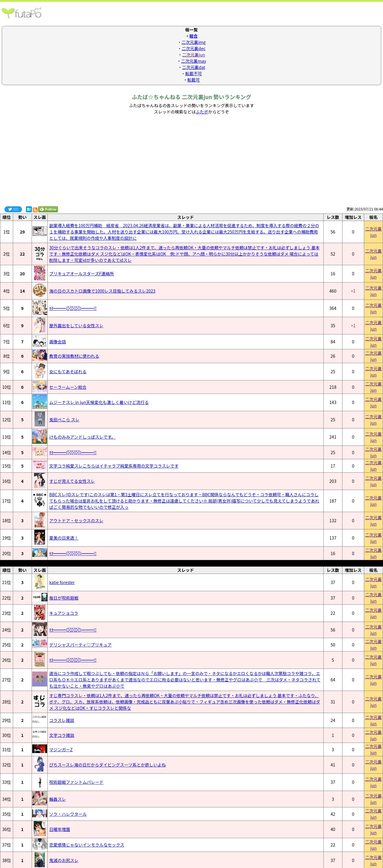Open the 二次元裏img board link

coord(194,42)
